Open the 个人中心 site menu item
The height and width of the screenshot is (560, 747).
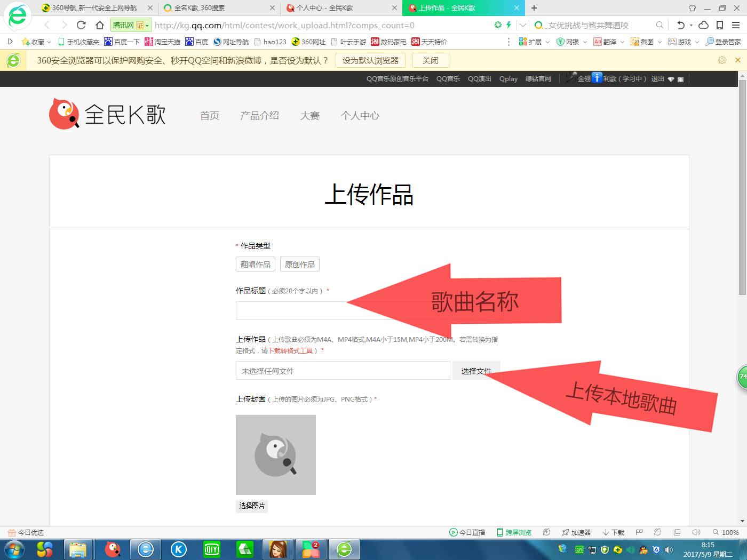point(360,116)
